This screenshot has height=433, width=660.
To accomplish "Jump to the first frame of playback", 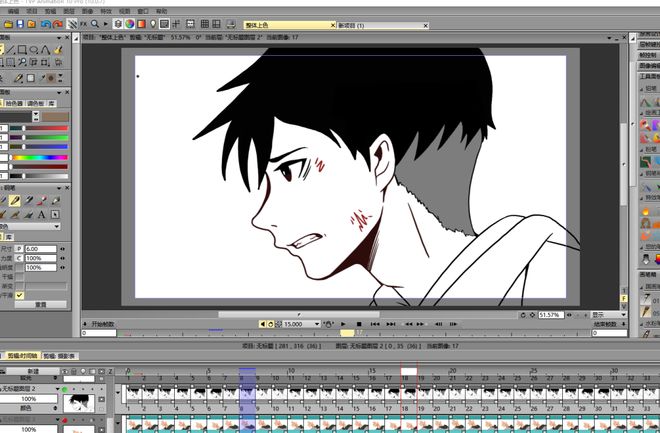I will [375, 324].
